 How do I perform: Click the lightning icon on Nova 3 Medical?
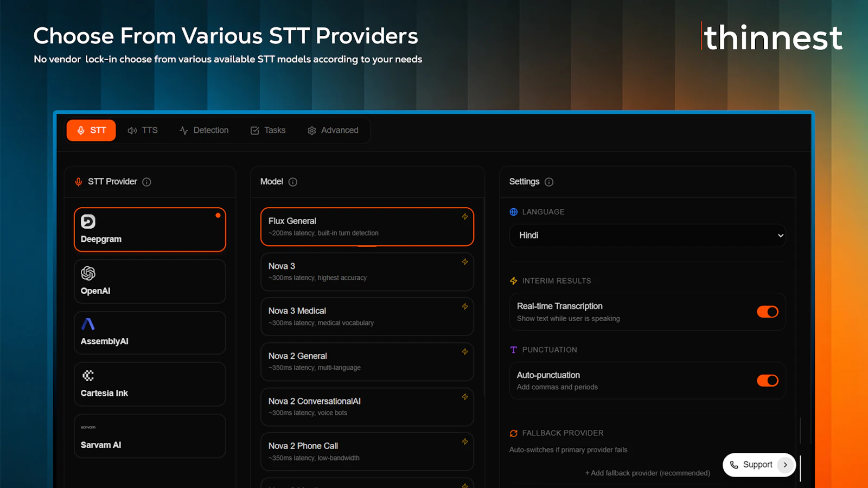pyautogui.click(x=465, y=306)
